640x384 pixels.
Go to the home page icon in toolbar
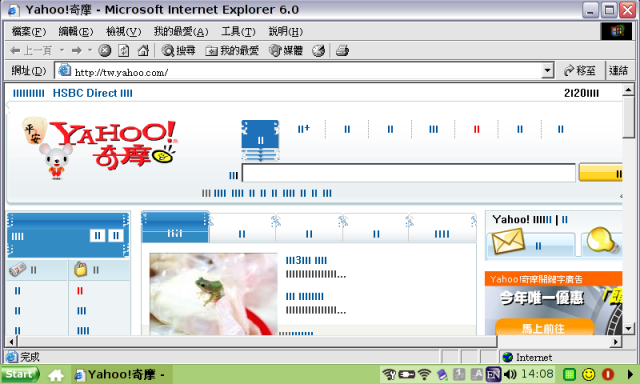click(143, 51)
